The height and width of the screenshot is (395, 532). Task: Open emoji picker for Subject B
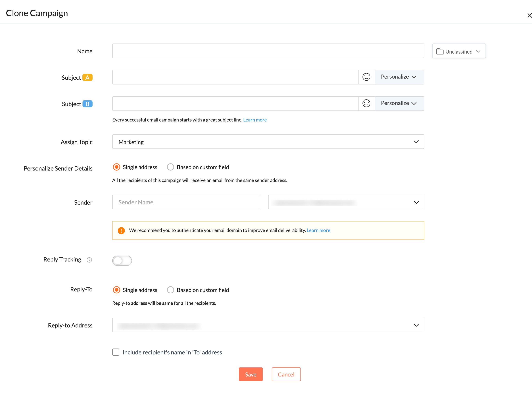pos(366,103)
